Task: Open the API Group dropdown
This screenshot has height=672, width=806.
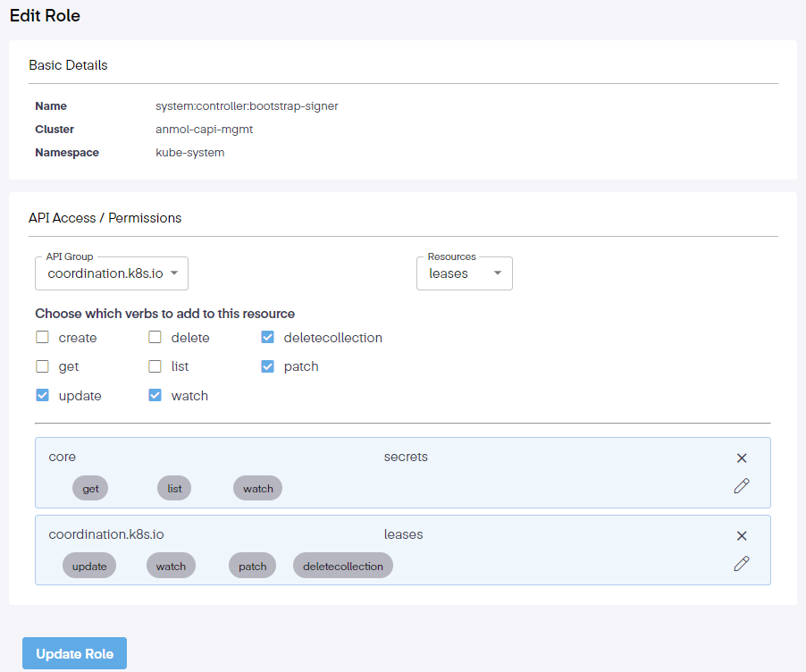Action: [x=112, y=273]
